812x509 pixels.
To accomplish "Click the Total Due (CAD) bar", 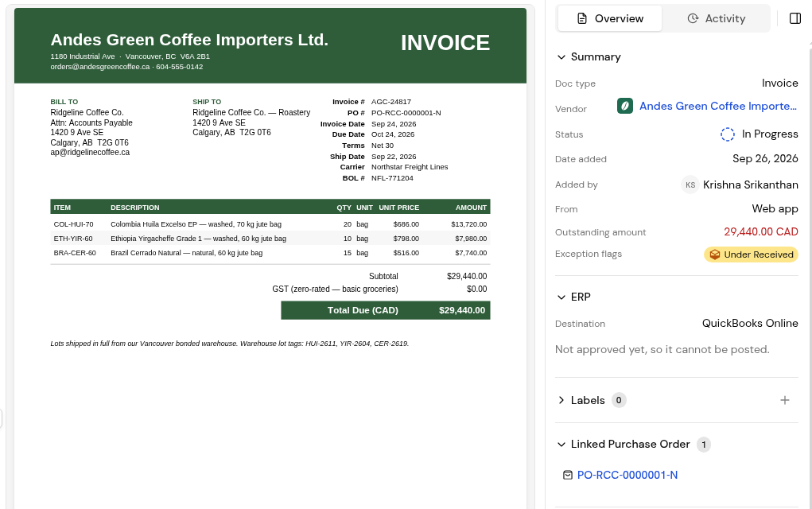I will [x=385, y=311].
